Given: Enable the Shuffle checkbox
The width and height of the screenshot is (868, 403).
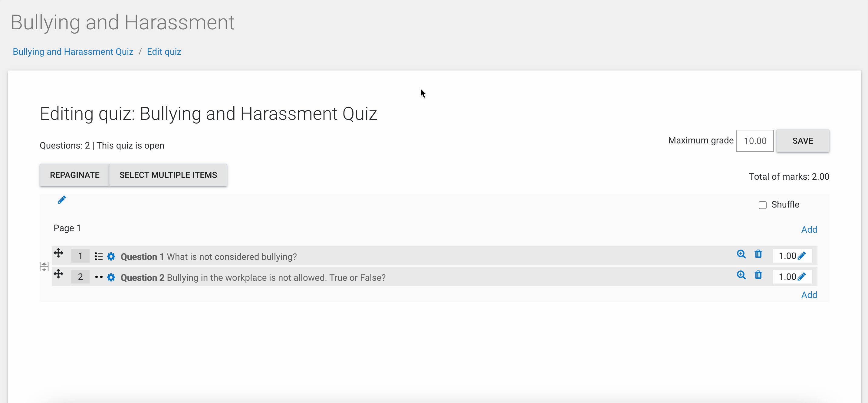Looking at the screenshot, I should click(763, 205).
